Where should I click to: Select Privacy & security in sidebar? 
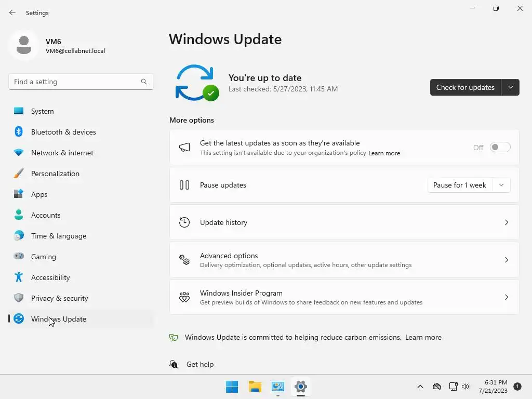coord(81,298)
